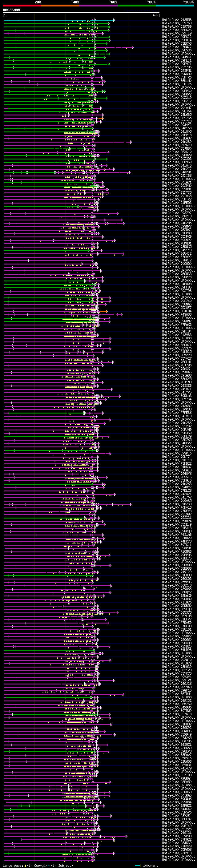
Task: Click the cyan ~100% identity legend segment
Action: [x=175, y=6]
